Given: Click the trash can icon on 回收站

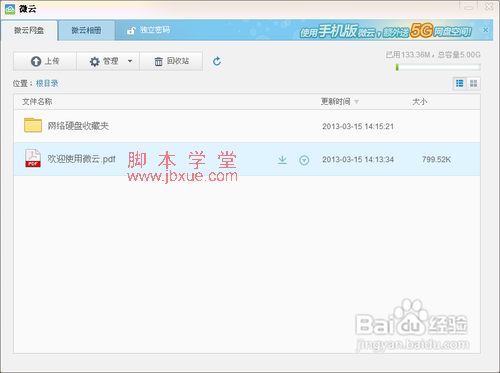Looking at the screenshot, I should (159, 61).
